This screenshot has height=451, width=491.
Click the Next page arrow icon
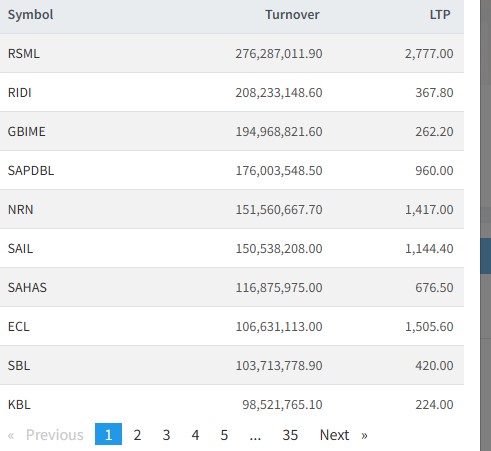coord(364,435)
